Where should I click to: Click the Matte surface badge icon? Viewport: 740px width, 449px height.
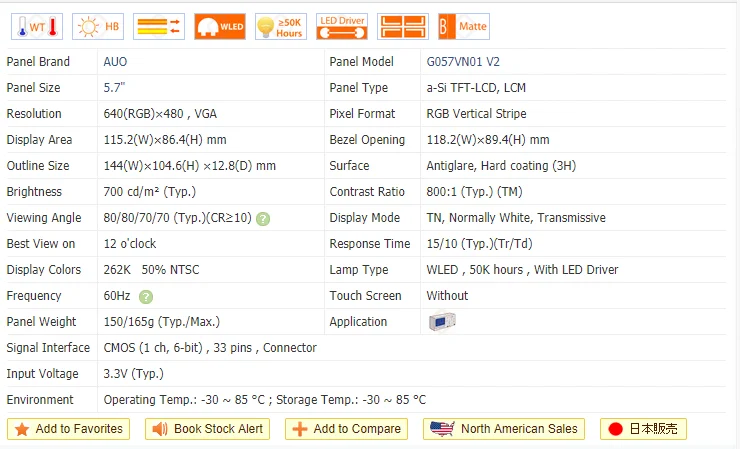pyautogui.click(x=464, y=26)
